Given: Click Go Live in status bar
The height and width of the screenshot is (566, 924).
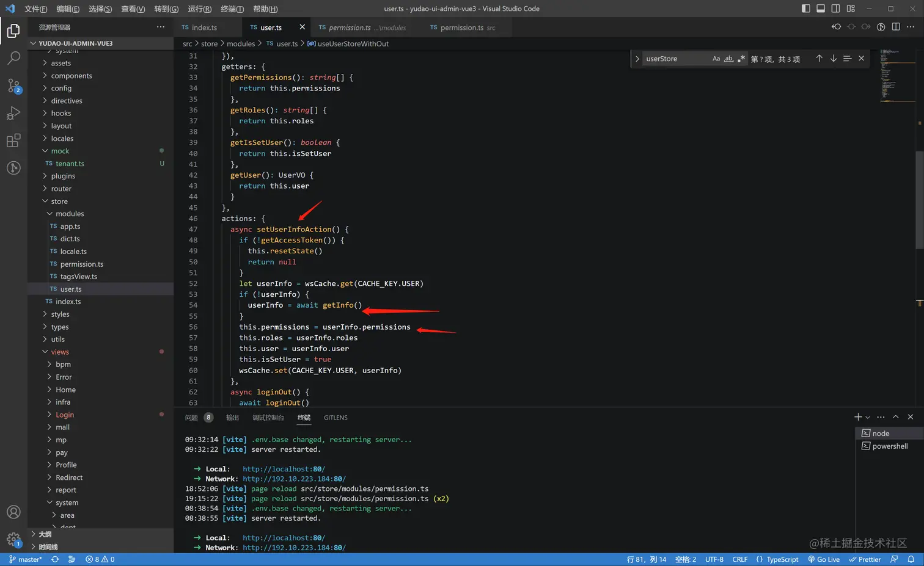Looking at the screenshot, I should tap(824, 559).
